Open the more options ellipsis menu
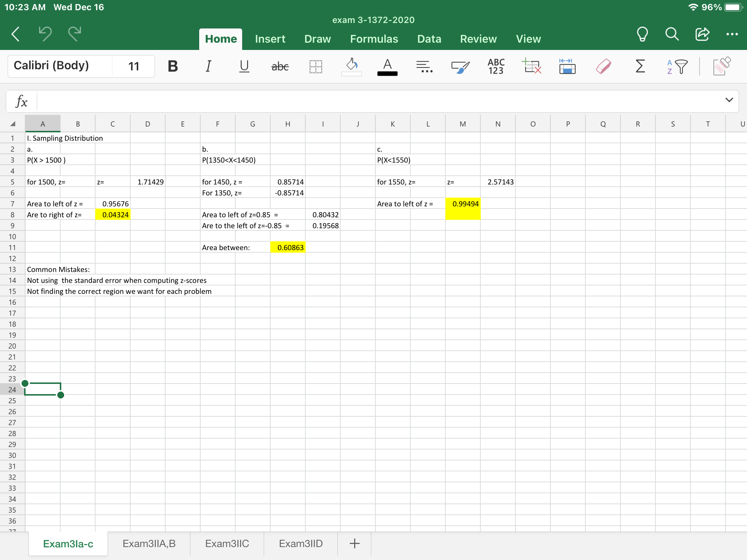The height and width of the screenshot is (560, 747). click(x=732, y=34)
